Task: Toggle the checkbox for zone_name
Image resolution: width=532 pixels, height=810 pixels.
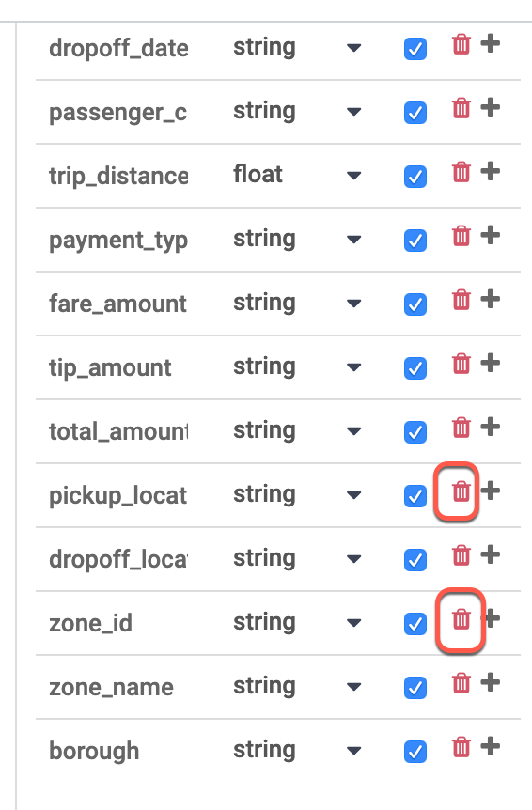Action: (x=415, y=688)
